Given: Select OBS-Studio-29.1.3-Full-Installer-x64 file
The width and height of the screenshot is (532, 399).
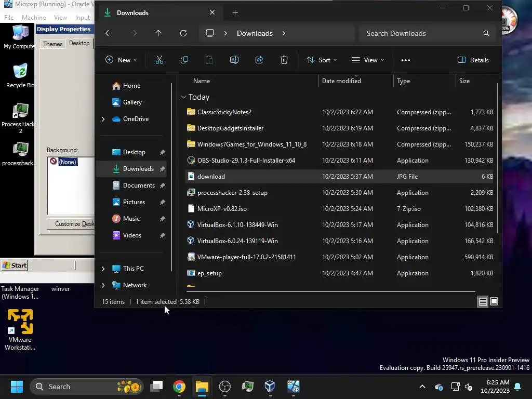Looking at the screenshot, I should (x=246, y=161).
